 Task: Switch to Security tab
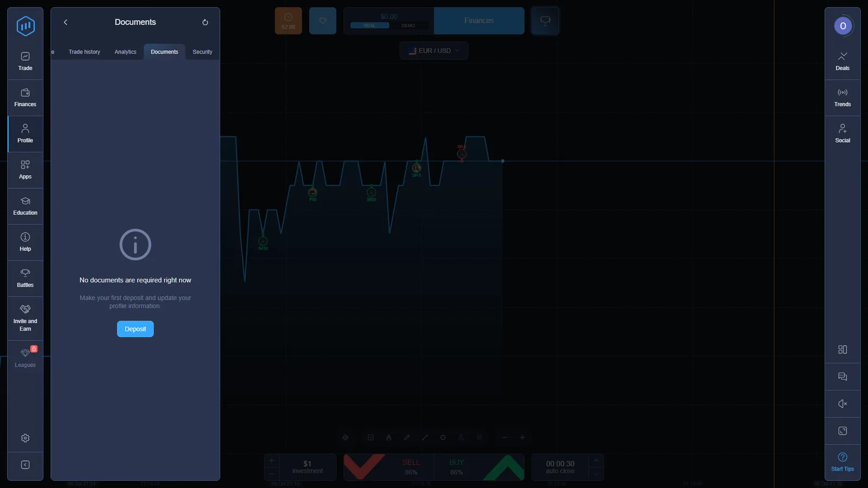pyautogui.click(x=202, y=52)
